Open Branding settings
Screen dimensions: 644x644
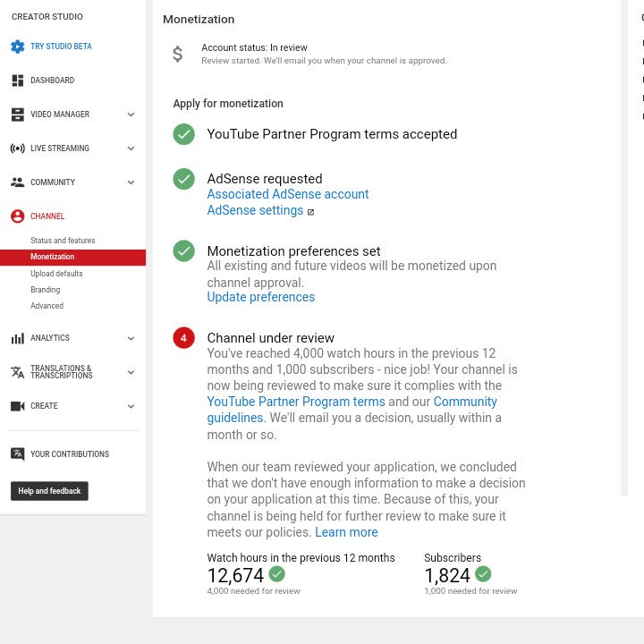46,290
